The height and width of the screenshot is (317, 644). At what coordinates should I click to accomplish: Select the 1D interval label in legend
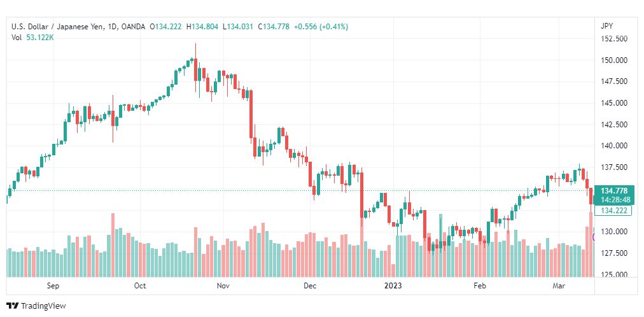[114, 27]
